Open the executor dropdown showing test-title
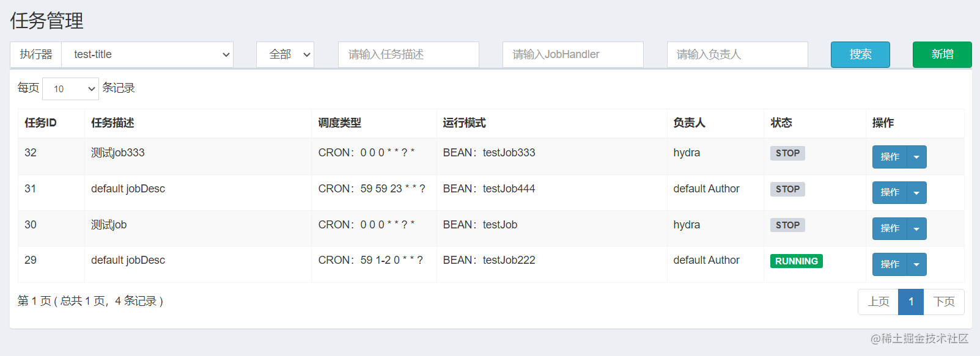980x356 pixels. (147, 54)
